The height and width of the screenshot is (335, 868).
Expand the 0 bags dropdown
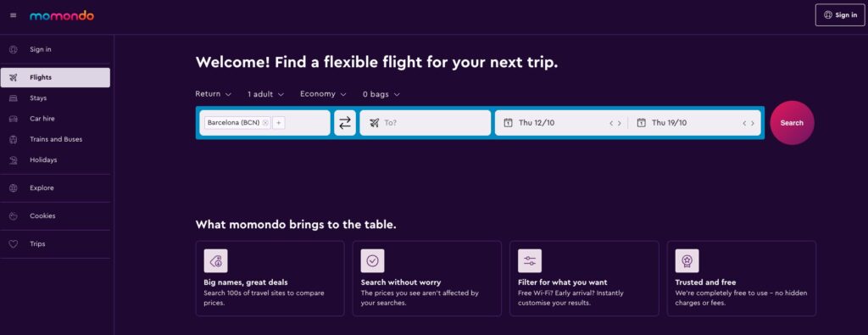381,94
